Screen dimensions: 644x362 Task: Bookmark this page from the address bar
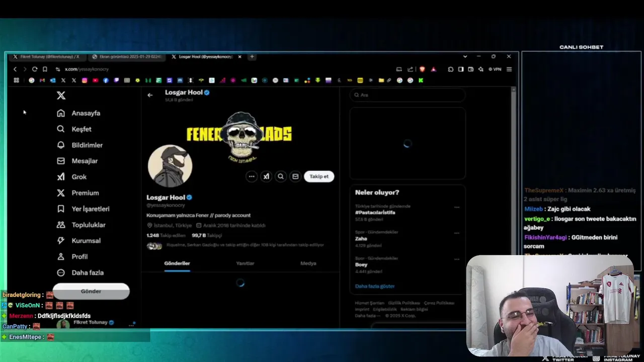(x=45, y=69)
